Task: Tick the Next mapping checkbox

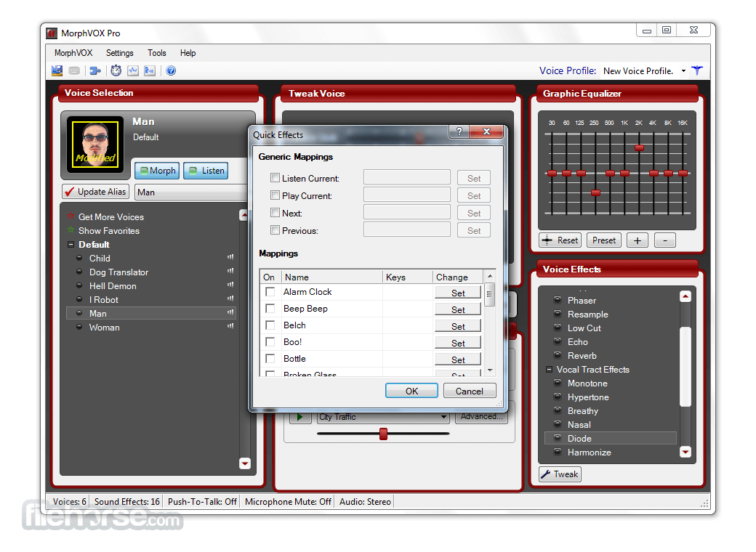Action: click(275, 212)
